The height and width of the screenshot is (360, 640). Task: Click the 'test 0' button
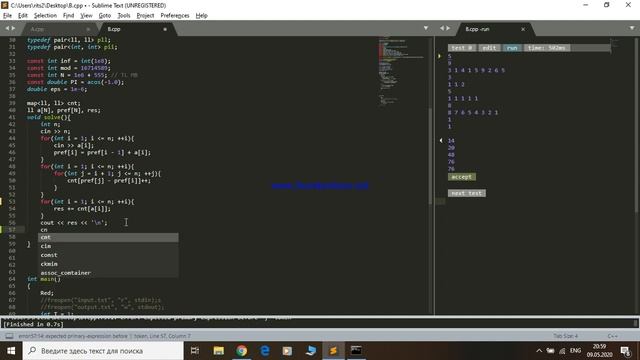462,48
